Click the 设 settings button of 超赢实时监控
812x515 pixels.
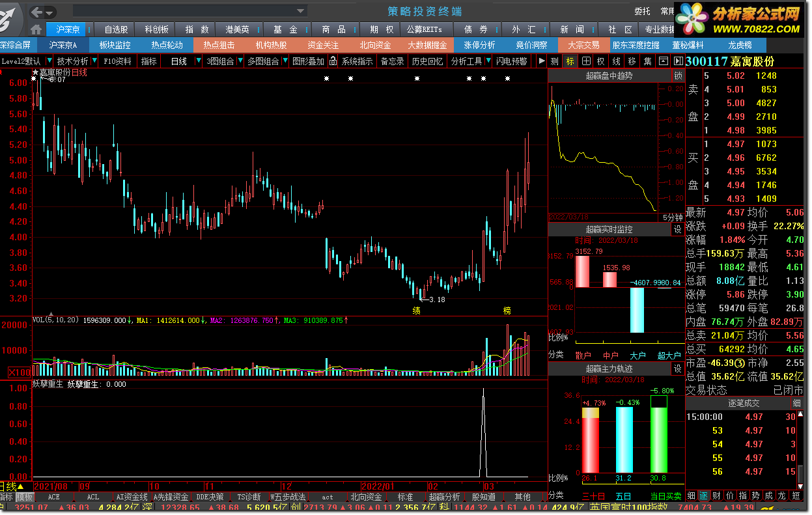pos(678,229)
